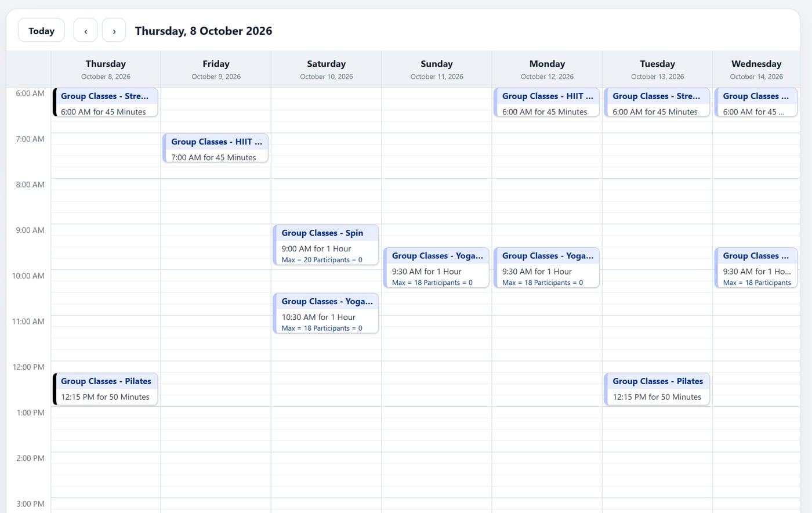Open Sunday 9:30 AM Yoga class event

tap(436, 268)
